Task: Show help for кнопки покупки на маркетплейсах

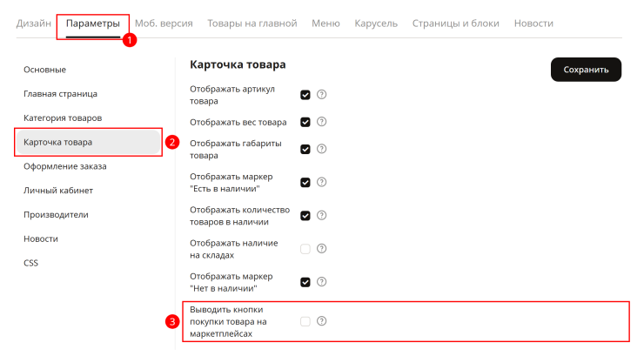Action: [322, 321]
